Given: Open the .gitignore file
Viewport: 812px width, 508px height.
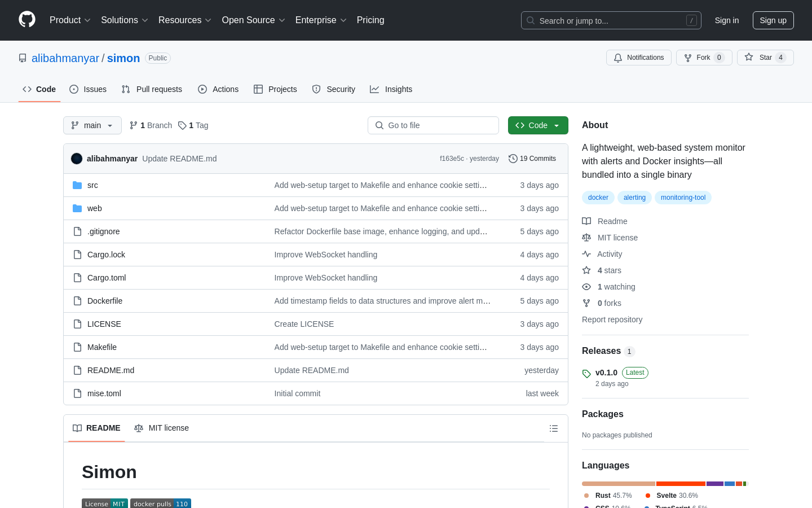Looking at the screenshot, I should point(103,231).
